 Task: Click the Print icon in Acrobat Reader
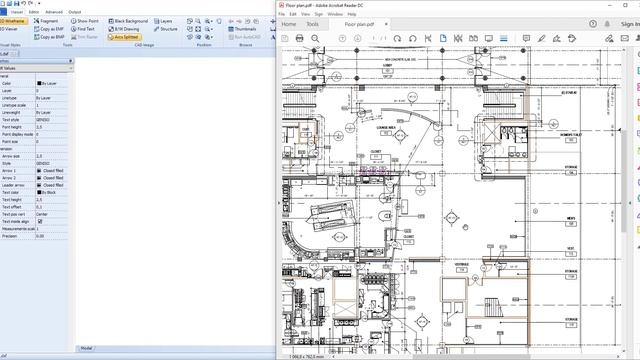pyautogui.click(x=300, y=38)
